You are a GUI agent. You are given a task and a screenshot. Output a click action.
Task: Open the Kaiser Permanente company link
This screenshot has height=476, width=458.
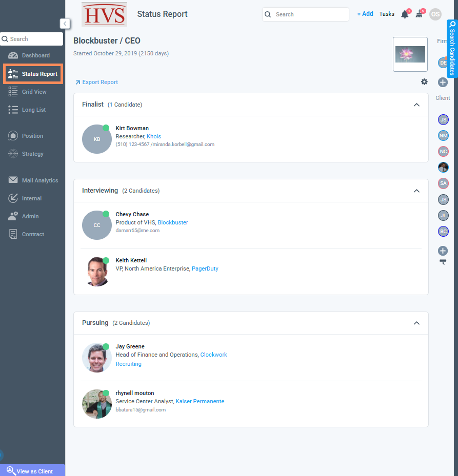pos(200,401)
